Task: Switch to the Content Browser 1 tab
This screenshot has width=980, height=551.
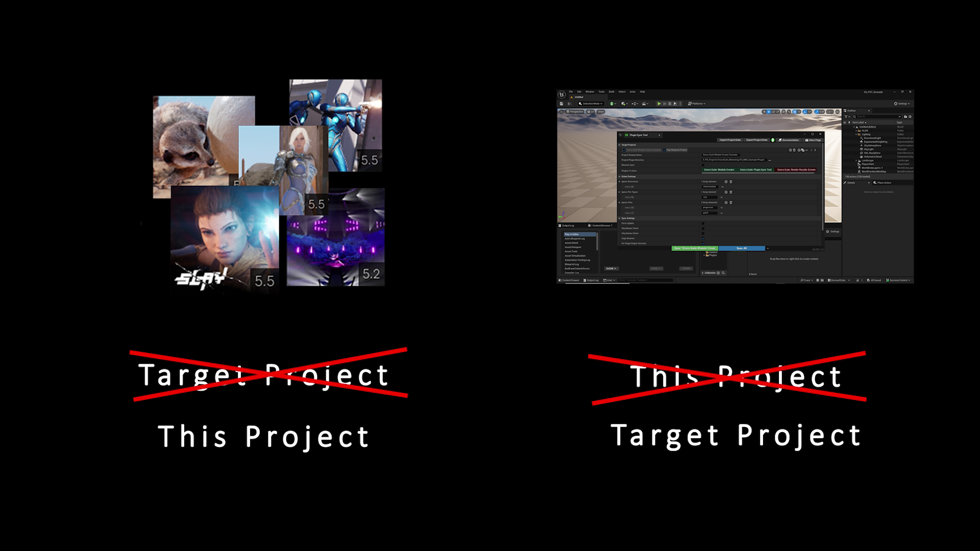Action: 601,226
